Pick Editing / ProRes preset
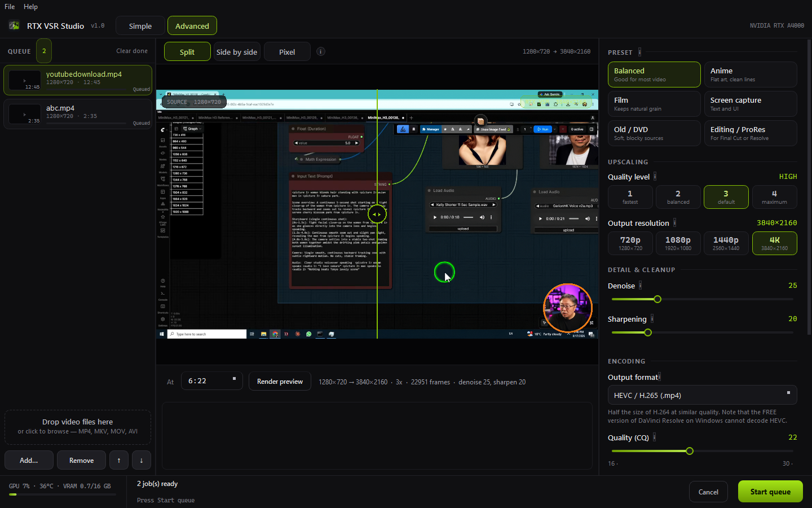The width and height of the screenshot is (812, 508). tap(751, 133)
